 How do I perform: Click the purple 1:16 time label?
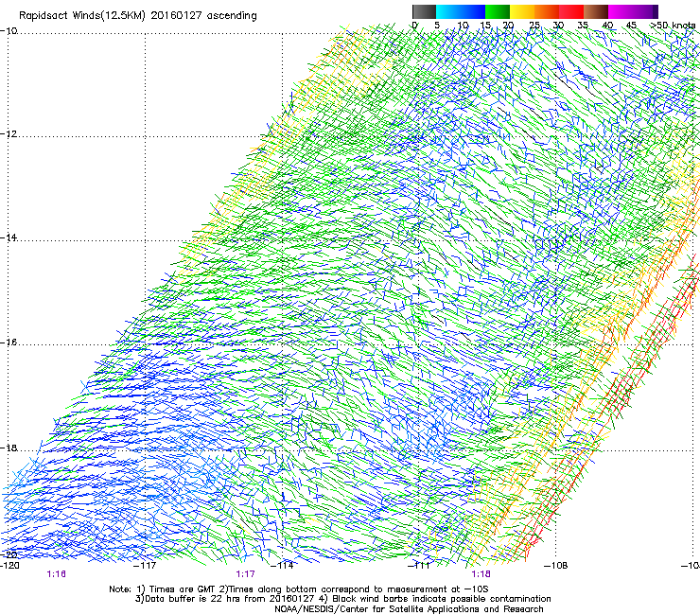56,574
